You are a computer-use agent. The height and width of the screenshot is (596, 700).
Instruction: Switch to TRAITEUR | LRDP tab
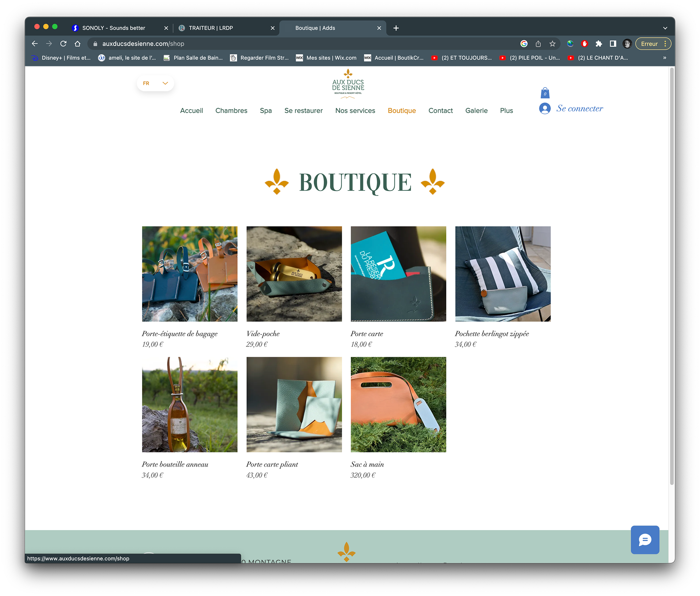(211, 28)
